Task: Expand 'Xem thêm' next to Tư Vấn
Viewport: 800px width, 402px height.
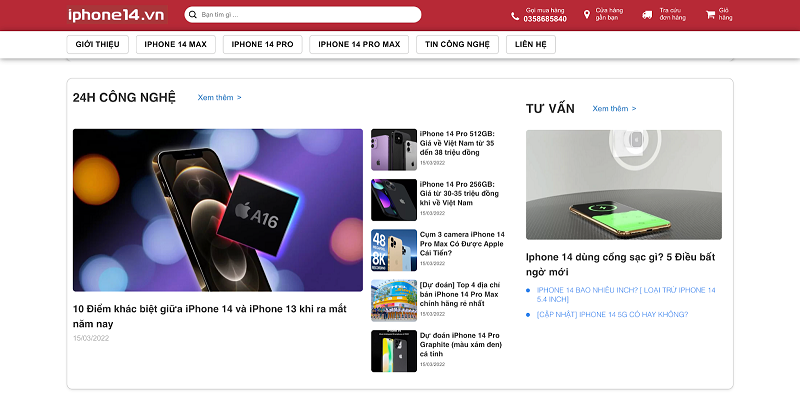Action: [x=614, y=108]
